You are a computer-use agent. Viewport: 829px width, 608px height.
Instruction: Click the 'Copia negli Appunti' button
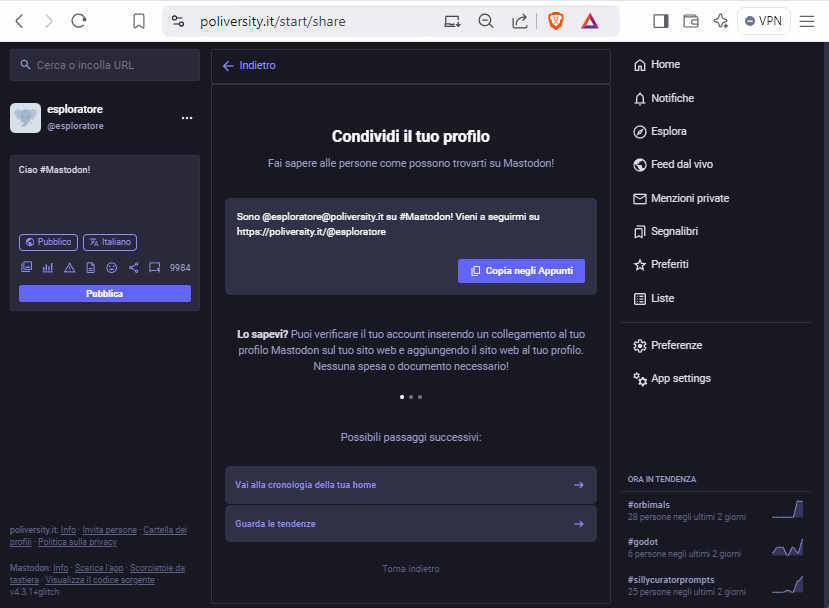point(521,271)
